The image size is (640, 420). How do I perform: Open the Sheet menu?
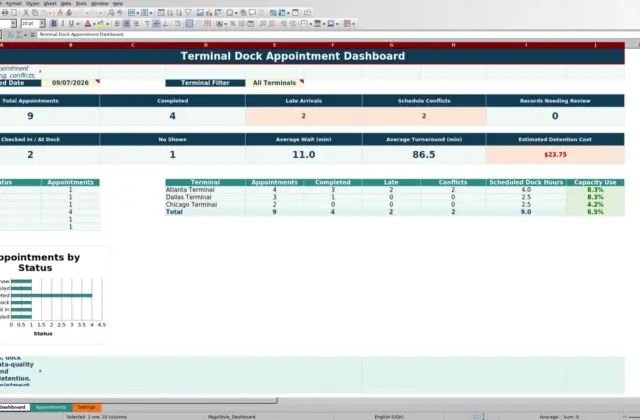tap(50, 3)
